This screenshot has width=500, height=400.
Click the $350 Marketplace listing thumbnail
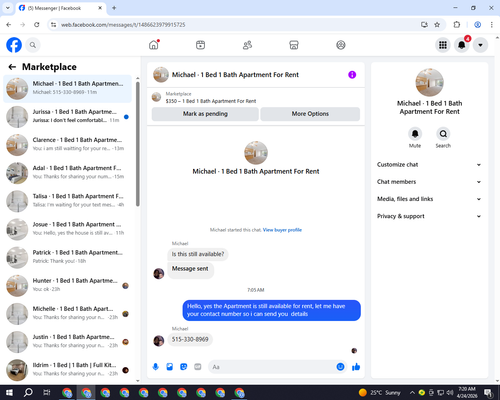point(156,97)
